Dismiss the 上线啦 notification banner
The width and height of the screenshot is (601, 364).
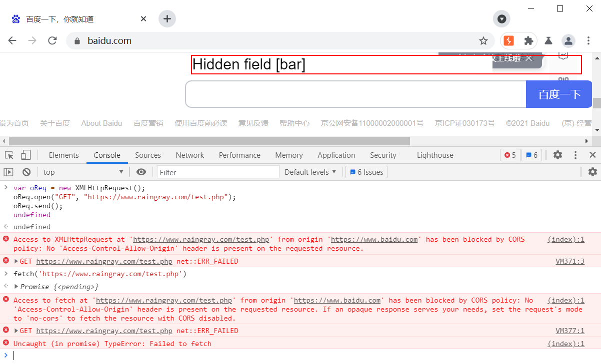click(x=529, y=58)
